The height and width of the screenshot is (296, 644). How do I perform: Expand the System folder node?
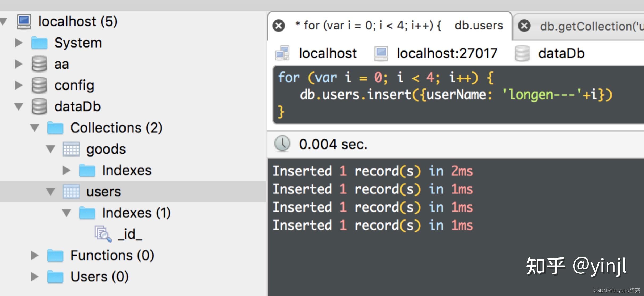pyautogui.click(x=18, y=43)
